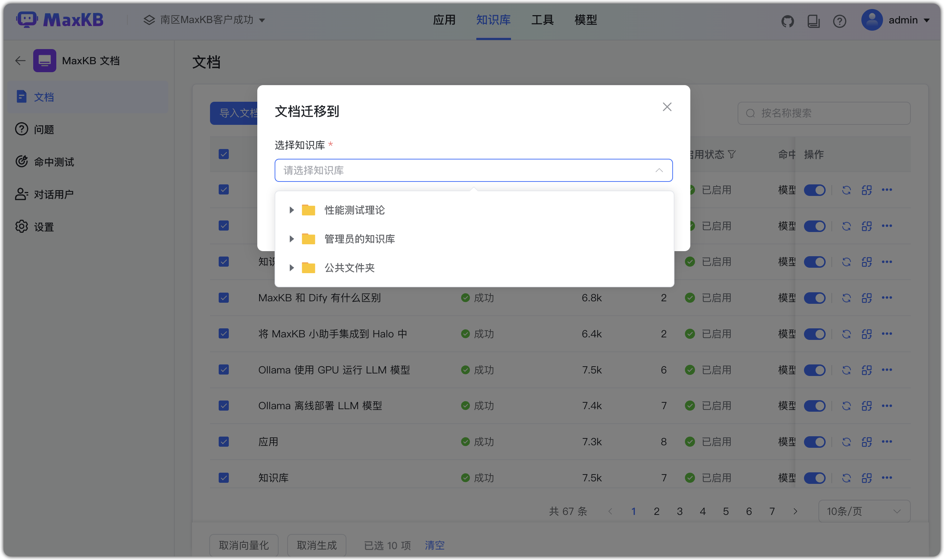The height and width of the screenshot is (560, 944).
Task: Toggle enable switch in 知识库 row
Action: click(x=814, y=478)
